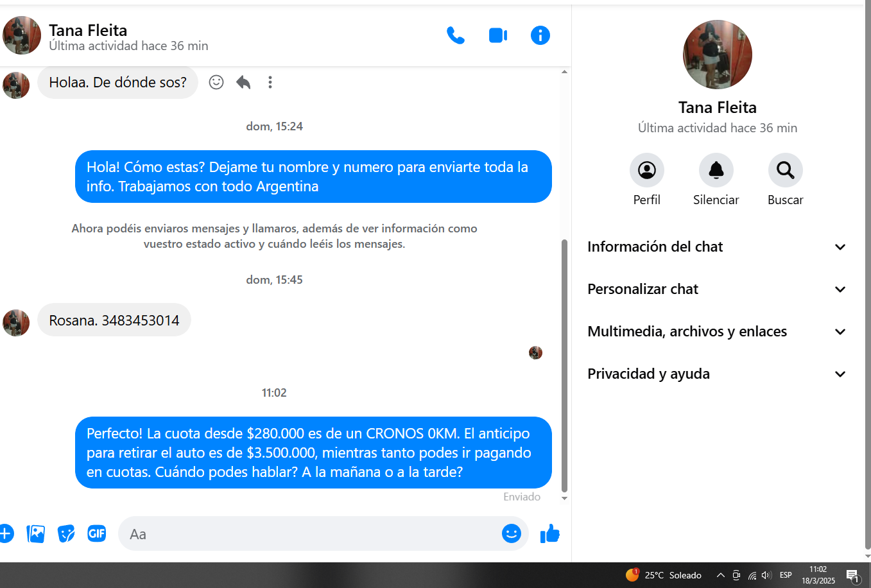Open the emoji picker in the message box
Image resolution: width=871 pixels, height=588 pixels.
(x=512, y=533)
